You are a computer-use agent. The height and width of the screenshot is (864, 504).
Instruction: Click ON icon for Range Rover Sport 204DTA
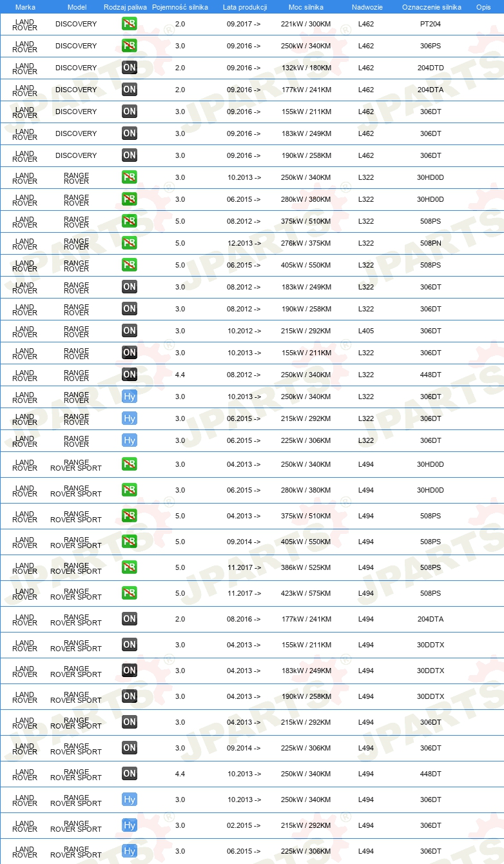130,619
